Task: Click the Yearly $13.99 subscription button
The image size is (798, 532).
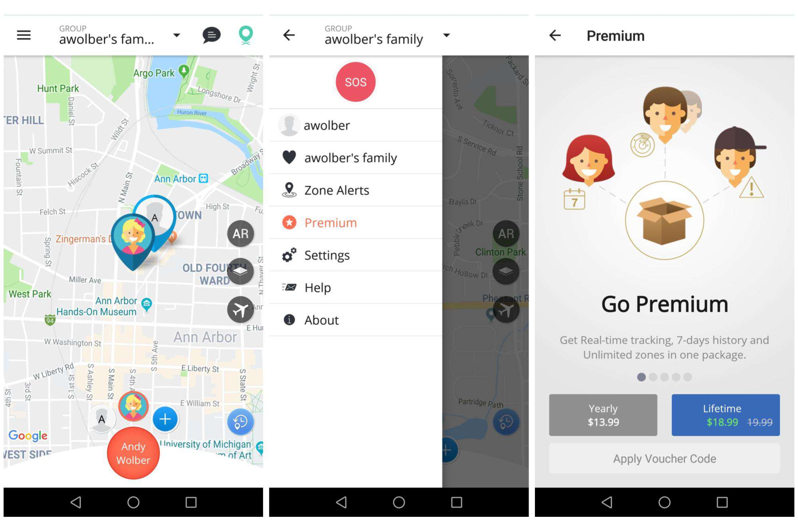Action: (x=602, y=415)
